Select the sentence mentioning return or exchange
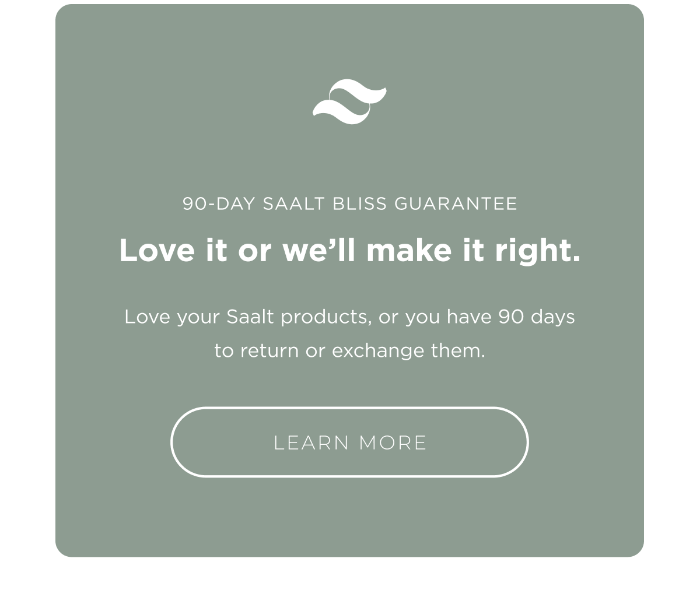Viewport: 700px width, 611px height. tap(349, 350)
